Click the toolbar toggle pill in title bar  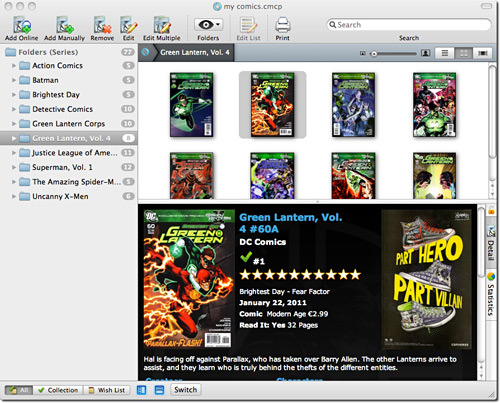pos(486,6)
